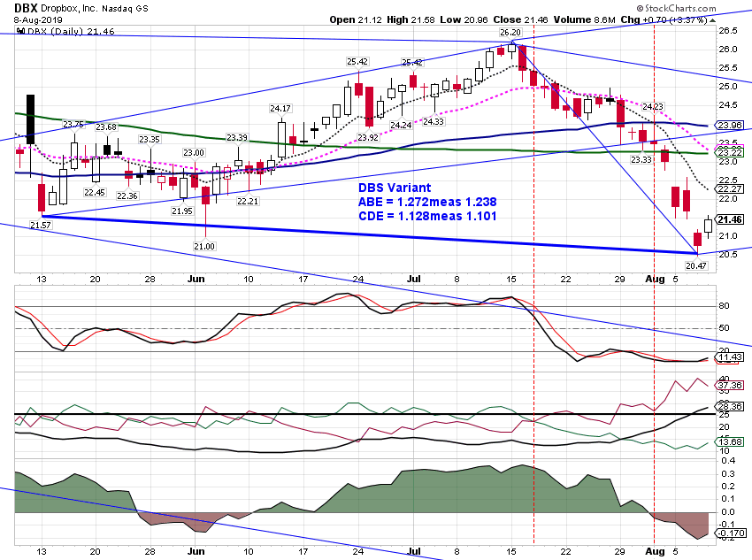Click the -0.170 money flow value tag
This screenshot has width=752, height=560.
tap(731, 533)
